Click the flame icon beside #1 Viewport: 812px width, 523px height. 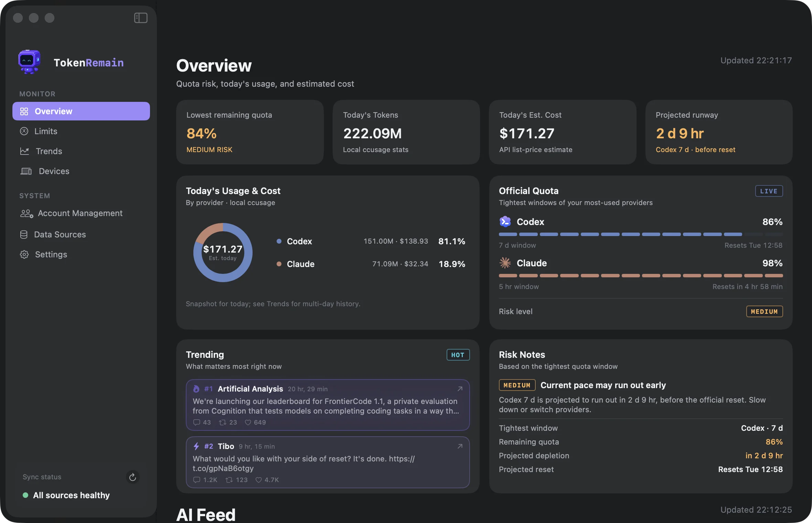coord(196,389)
